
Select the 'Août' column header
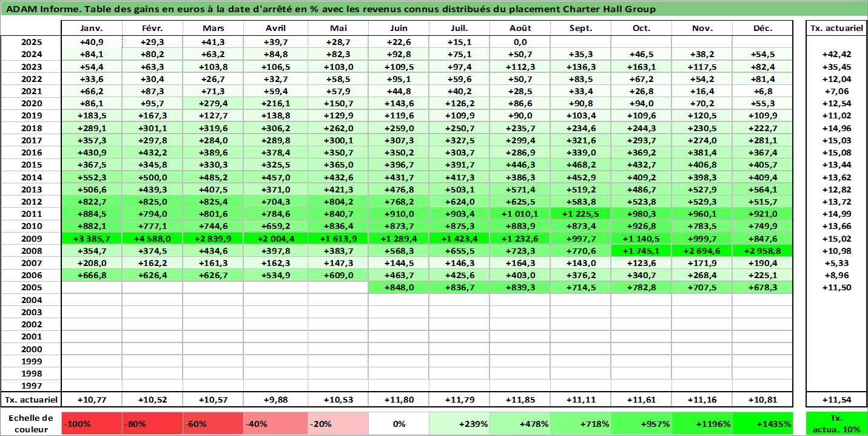520,29
